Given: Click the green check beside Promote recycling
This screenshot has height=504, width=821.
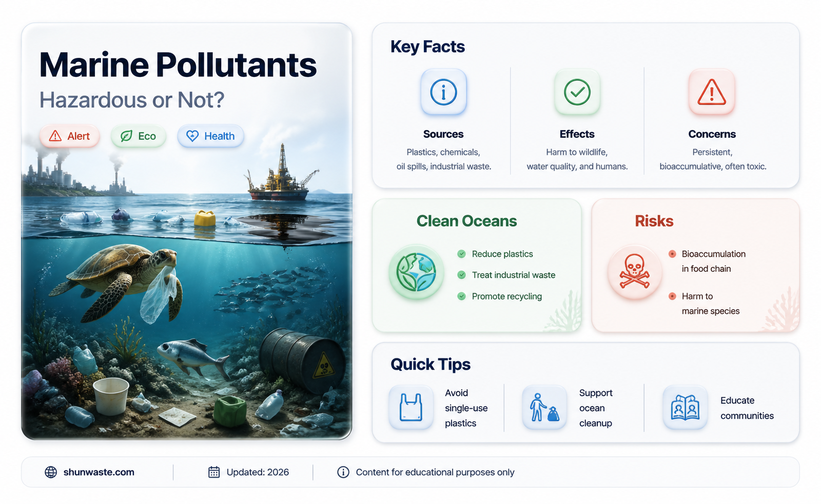Looking at the screenshot, I should click(x=462, y=296).
